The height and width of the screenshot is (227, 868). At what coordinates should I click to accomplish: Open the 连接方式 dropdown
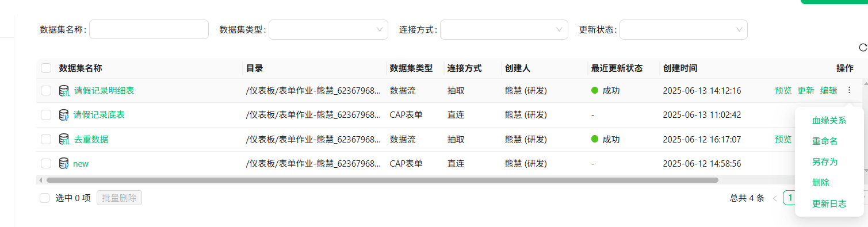click(504, 29)
